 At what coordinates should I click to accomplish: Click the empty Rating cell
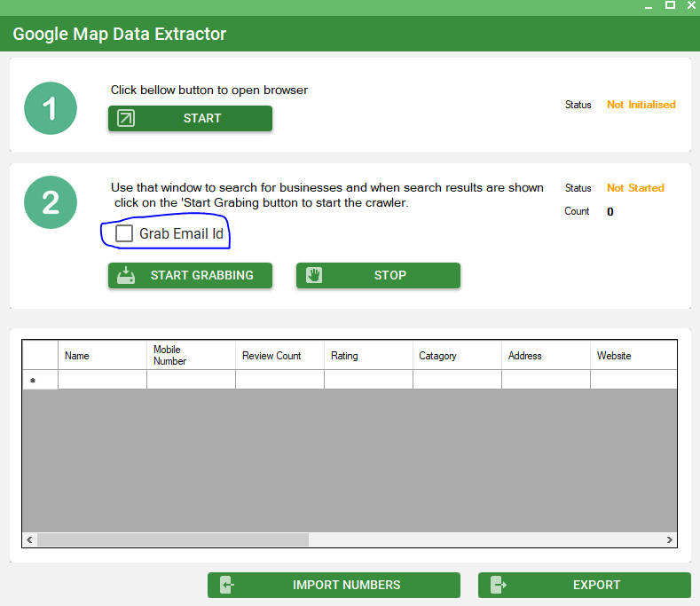click(369, 380)
